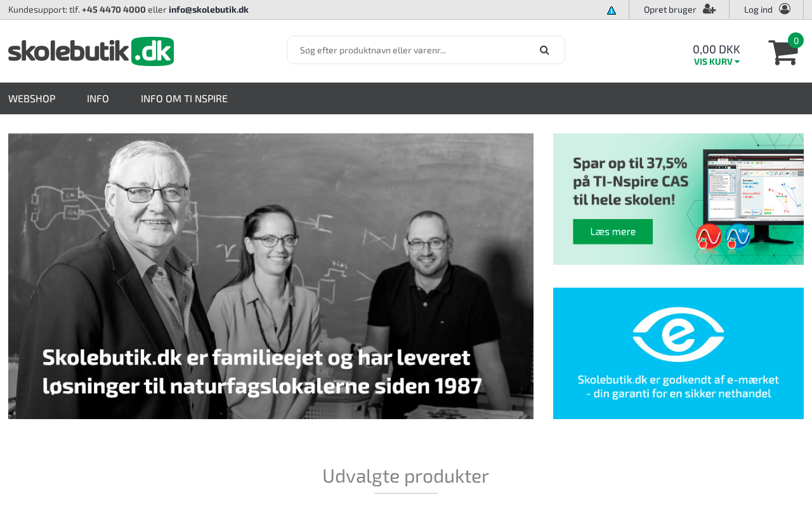Image resolution: width=812 pixels, height=508 pixels.
Task: Click the search magnifier icon
Action: (x=544, y=50)
